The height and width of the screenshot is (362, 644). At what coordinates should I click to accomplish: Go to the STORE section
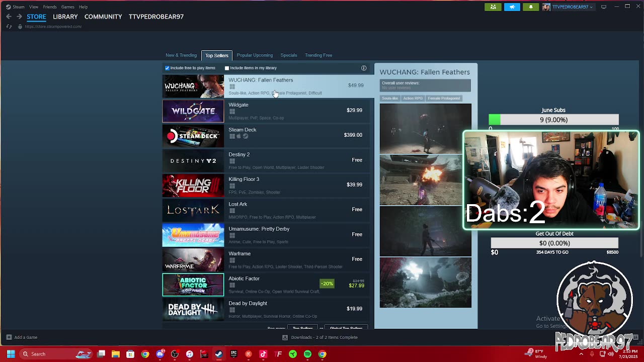[36, 17]
